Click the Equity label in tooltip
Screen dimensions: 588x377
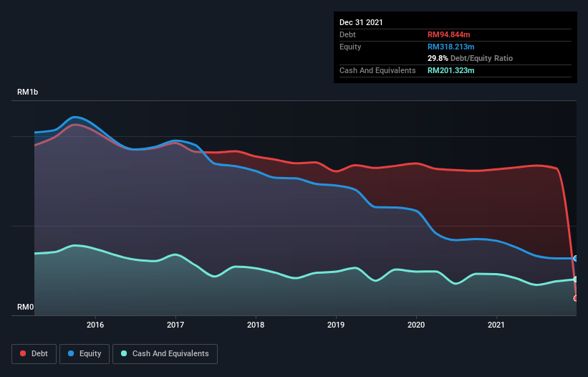click(350, 47)
